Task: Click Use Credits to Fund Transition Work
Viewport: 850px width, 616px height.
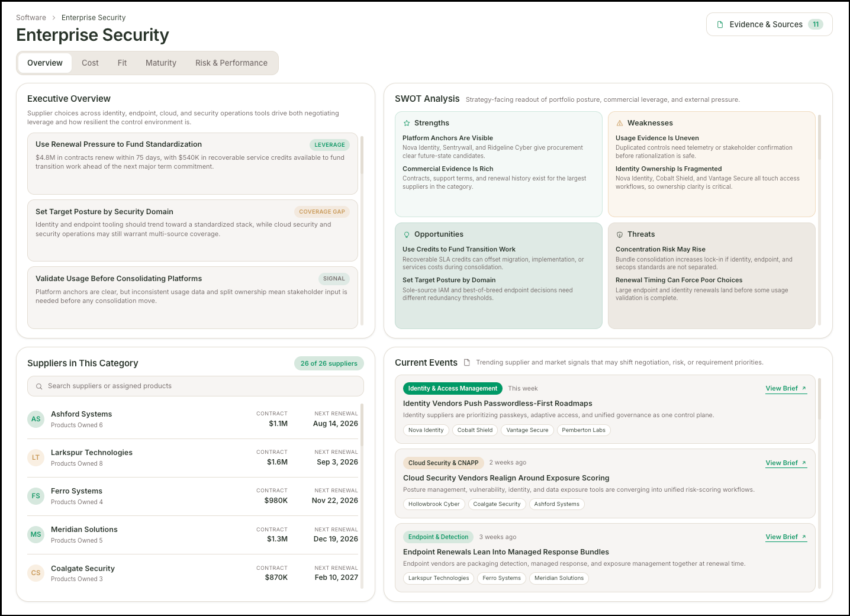Action: tap(459, 249)
